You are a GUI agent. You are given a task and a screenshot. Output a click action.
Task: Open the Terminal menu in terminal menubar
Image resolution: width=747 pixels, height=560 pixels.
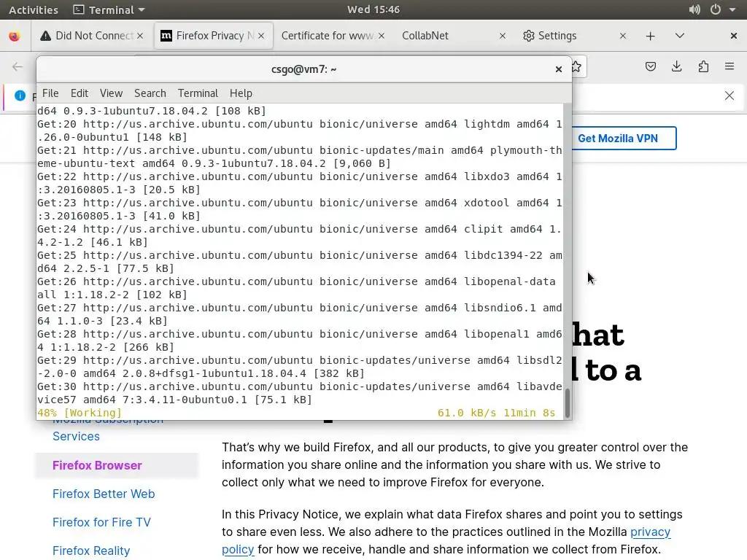(198, 93)
